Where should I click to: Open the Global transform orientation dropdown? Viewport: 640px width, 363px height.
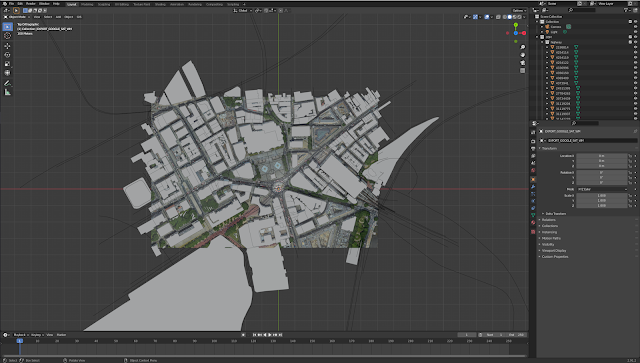pyautogui.click(x=242, y=11)
